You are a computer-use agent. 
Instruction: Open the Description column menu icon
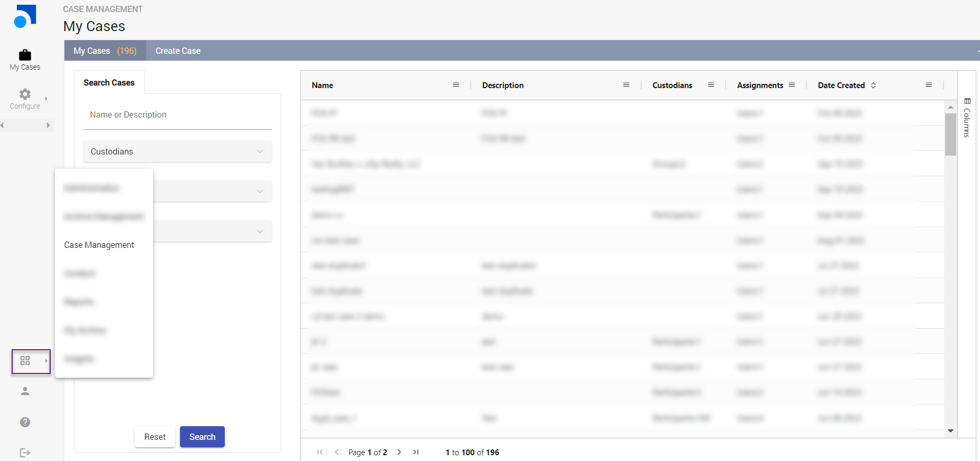click(626, 85)
